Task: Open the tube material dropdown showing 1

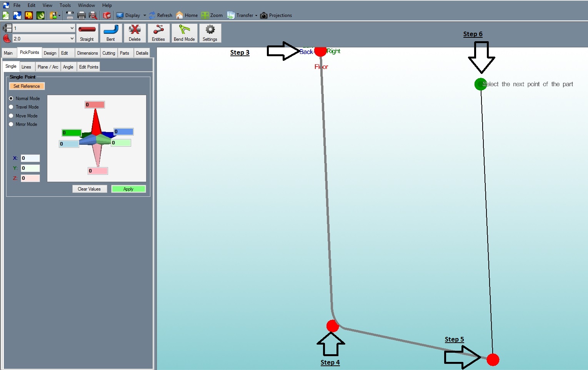Action: (x=44, y=28)
